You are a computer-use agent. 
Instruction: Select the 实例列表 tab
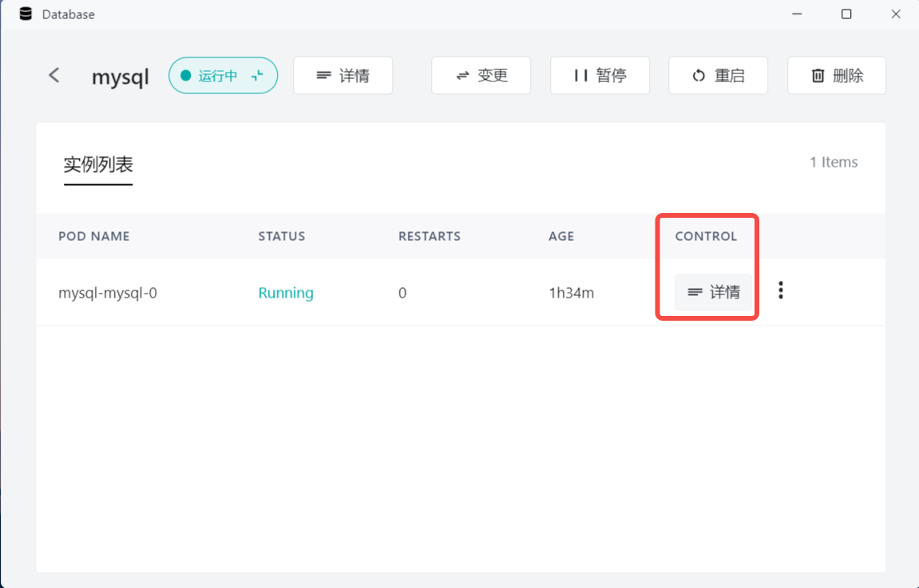[x=98, y=165]
